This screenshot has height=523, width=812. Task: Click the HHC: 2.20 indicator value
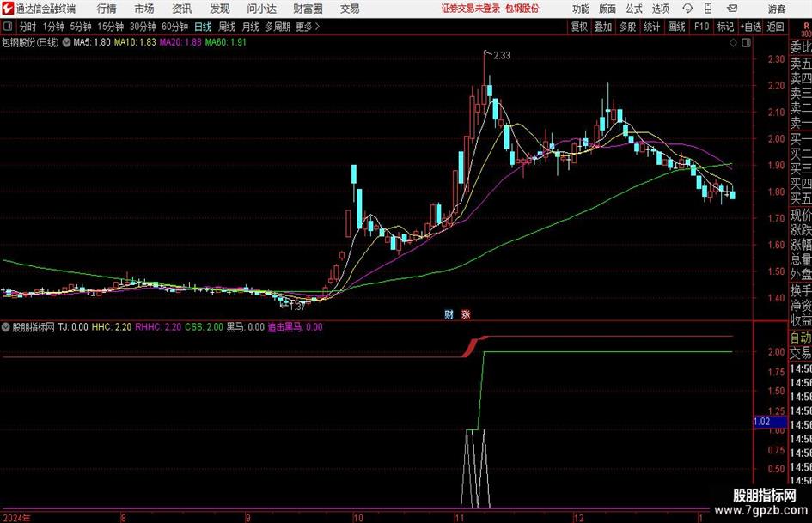pyautogui.click(x=112, y=327)
